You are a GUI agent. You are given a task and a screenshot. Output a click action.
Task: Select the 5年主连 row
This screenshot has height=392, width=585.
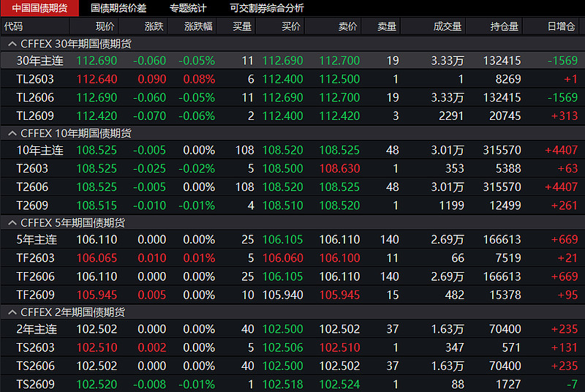292,239
